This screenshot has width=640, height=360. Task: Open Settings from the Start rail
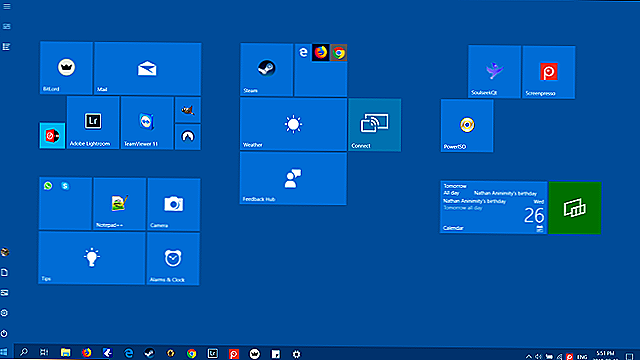coord(5,313)
